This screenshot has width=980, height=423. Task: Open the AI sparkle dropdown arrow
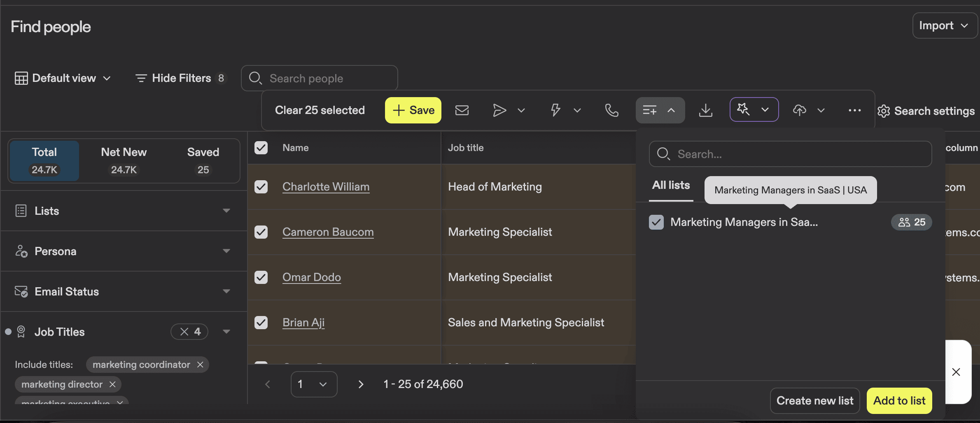point(765,109)
